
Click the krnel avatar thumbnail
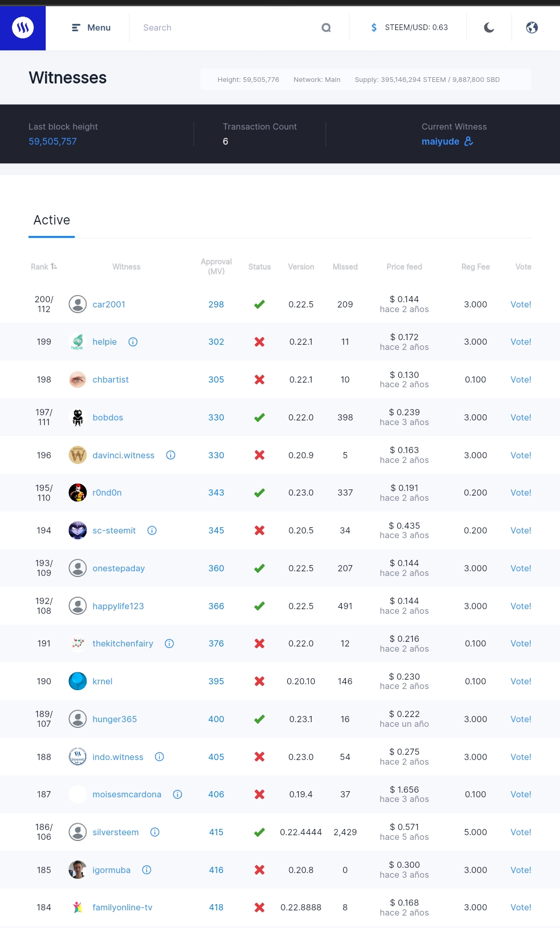78,681
